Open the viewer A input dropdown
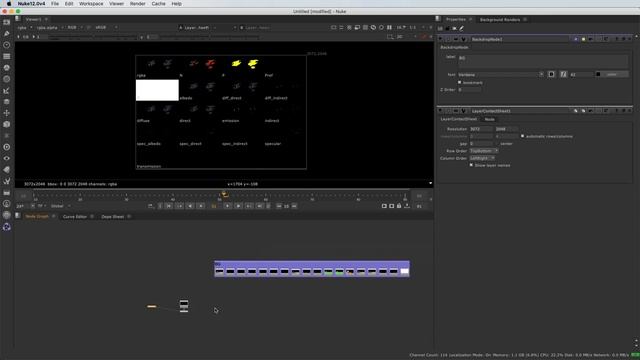 point(197,28)
